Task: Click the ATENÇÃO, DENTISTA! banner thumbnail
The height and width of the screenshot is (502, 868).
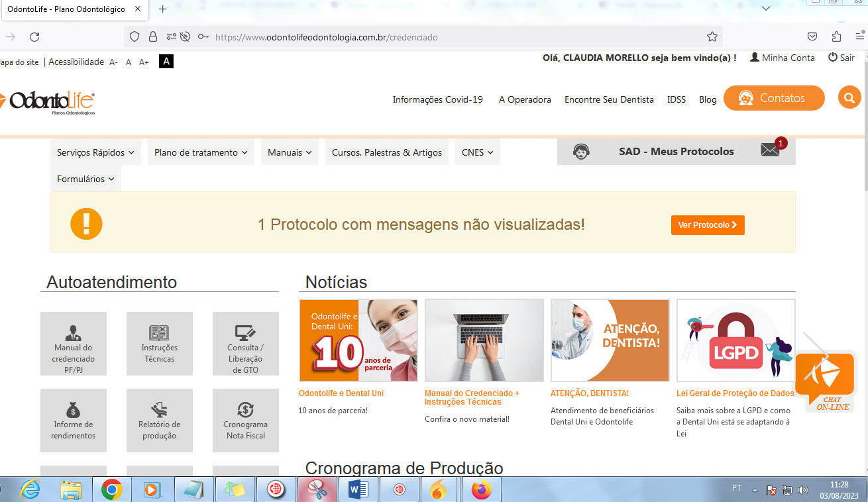Action: 610,340
